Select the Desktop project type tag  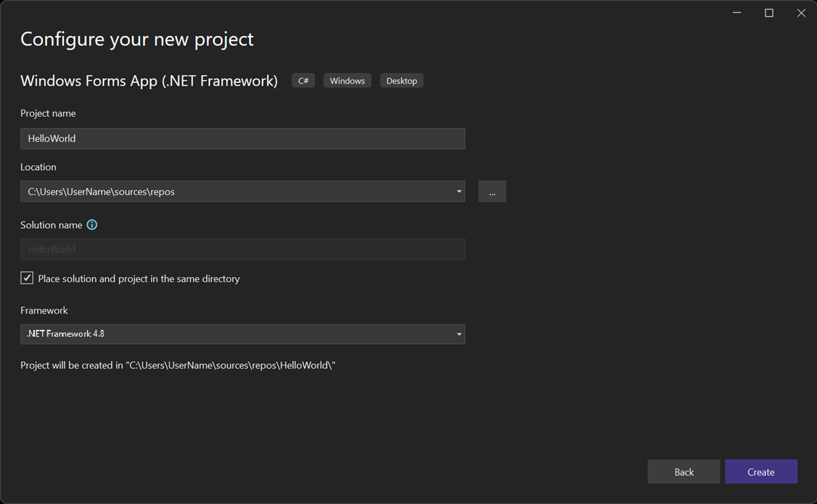401,80
